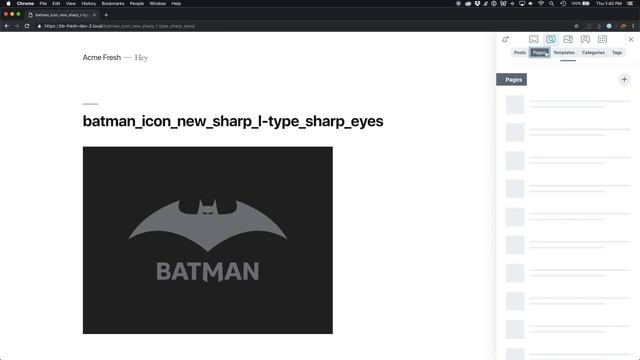Open the Window menu
Viewport: 640px width, 360px height.
pos(158,3)
